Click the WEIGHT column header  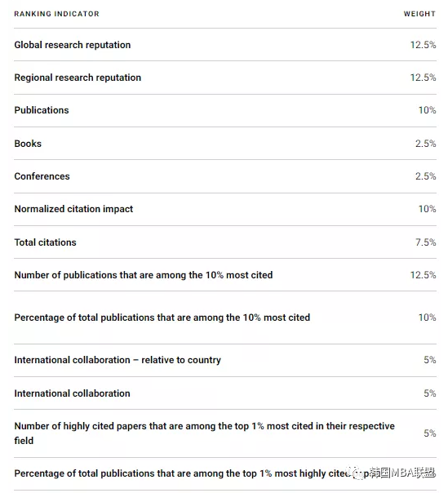pyautogui.click(x=419, y=14)
